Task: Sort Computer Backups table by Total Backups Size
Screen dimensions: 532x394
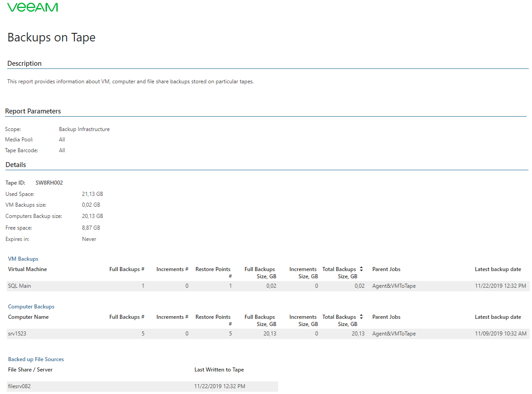Action: pos(361,317)
